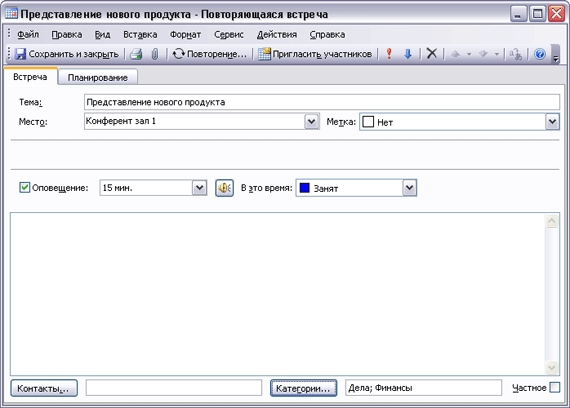Image resolution: width=570 pixels, height=408 pixels.
Task: Open the Вид menu
Action: click(x=103, y=35)
